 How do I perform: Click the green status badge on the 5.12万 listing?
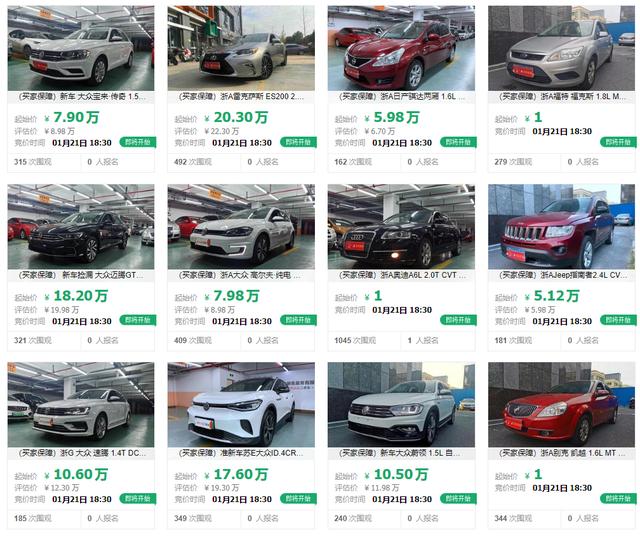[x=618, y=320]
